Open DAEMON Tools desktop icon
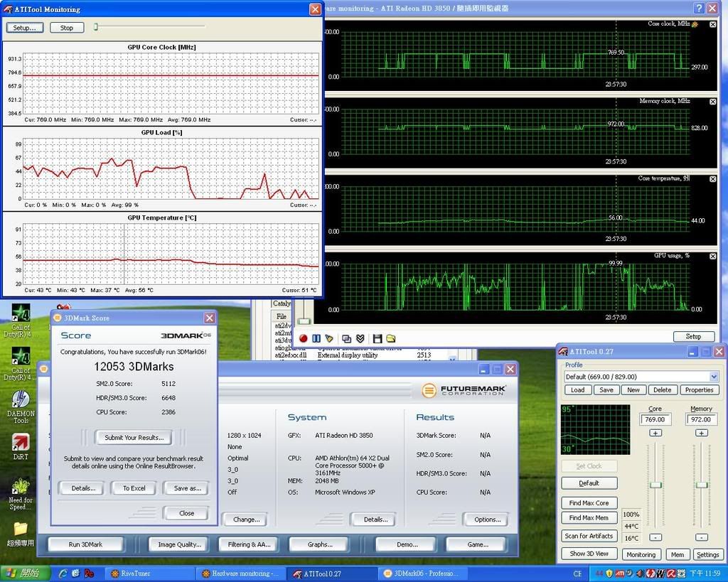Screen dimensions: 728x582 21,406
